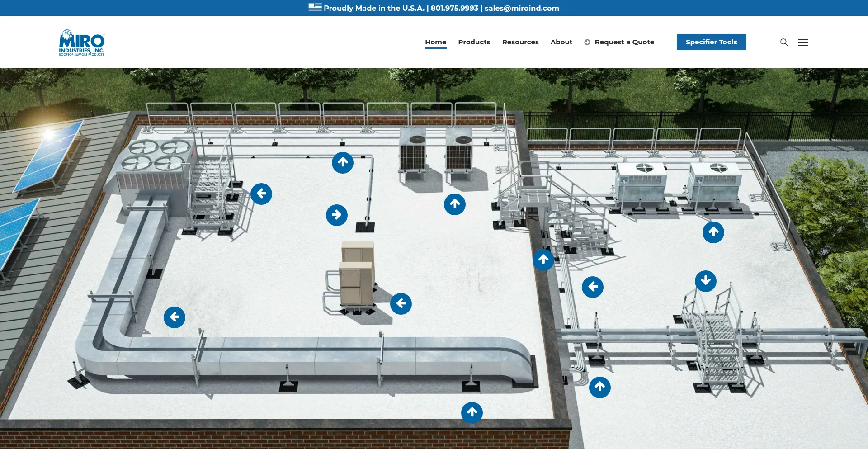Viewport: 868px width, 449px height.
Task: Select the up-arrow hotspot on the center parapet wall
Action: (x=543, y=260)
